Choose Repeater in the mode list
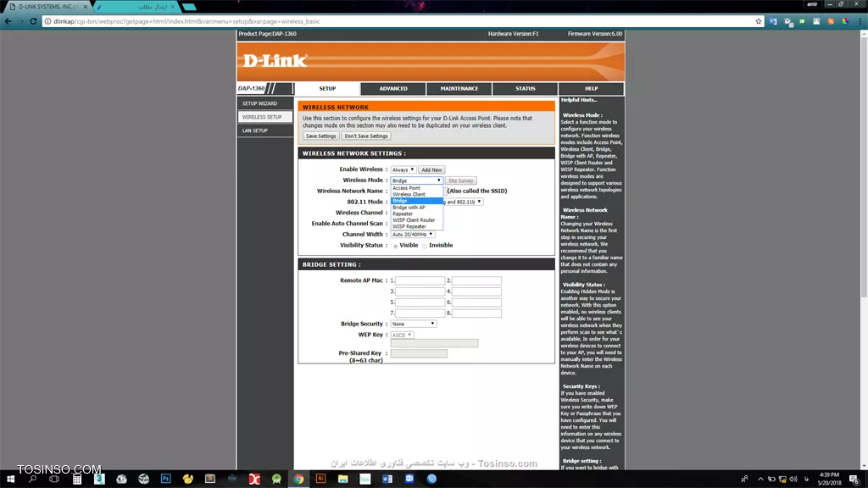The image size is (868, 488). (x=417, y=213)
